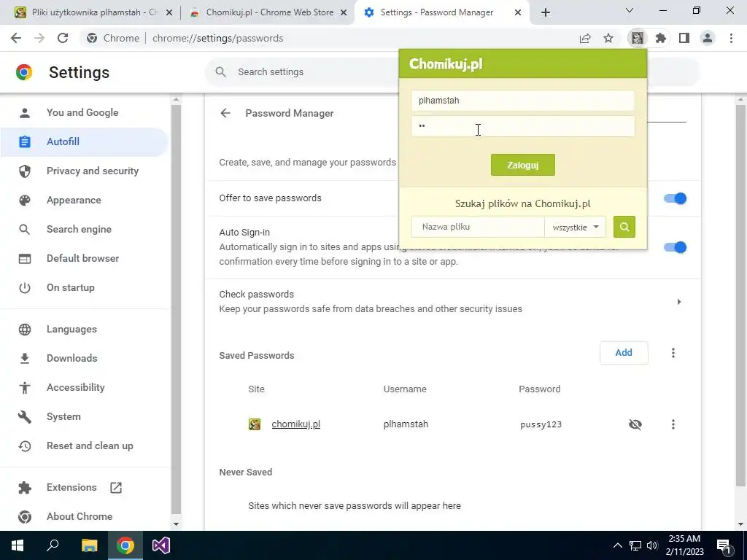Switch to Pliki użytkownika plhamstah tab
Image resolution: width=747 pixels, height=560 pixels.
pyautogui.click(x=93, y=12)
